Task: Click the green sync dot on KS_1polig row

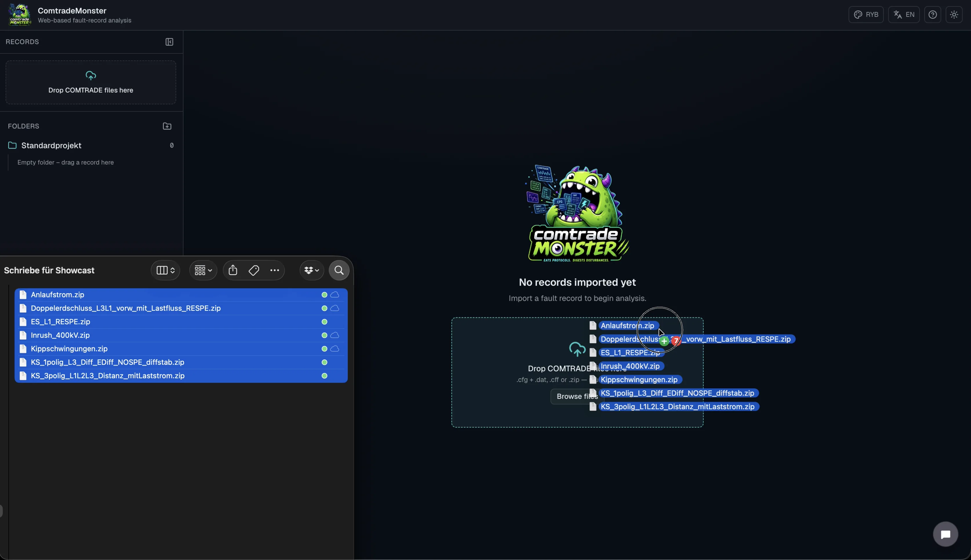Action: click(324, 362)
